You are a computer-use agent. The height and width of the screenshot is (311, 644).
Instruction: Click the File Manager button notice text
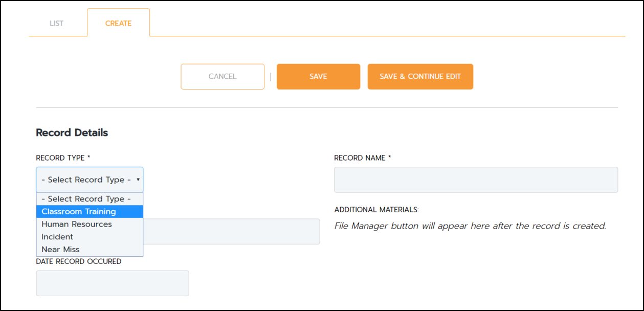click(470, 226)
